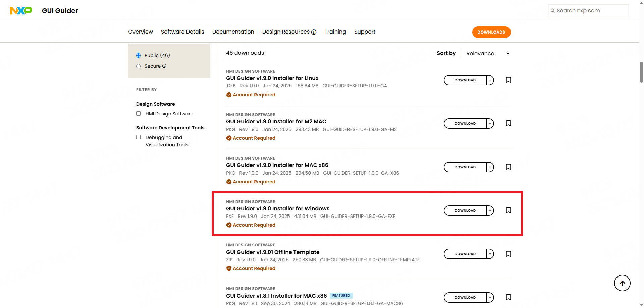Click the Design Resources info icon
The image size is (644, 308).
314,32
